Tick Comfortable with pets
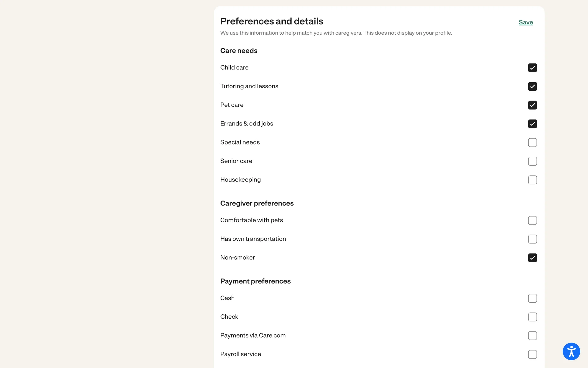The width and height of the screenshot is (588, 368). [x=532, y=220]
